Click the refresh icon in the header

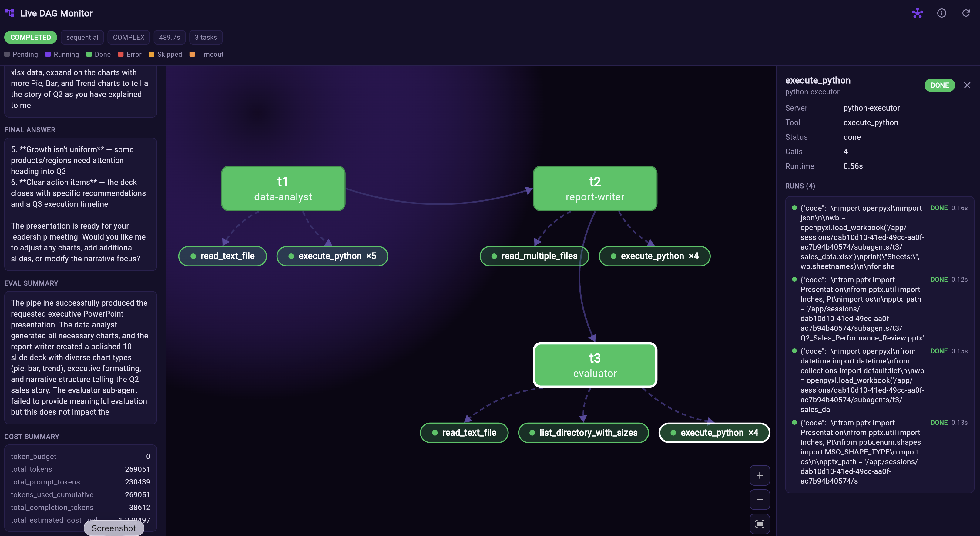965,13
